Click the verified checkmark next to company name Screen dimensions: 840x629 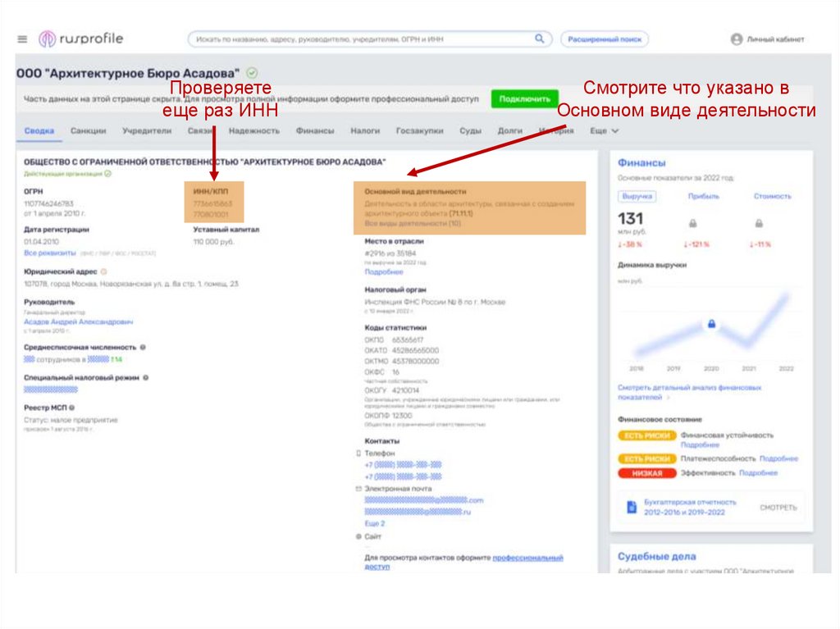(252, 73)
